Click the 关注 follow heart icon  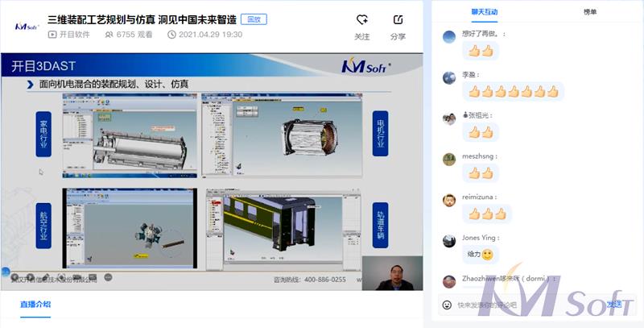click(x=361, y=19)
